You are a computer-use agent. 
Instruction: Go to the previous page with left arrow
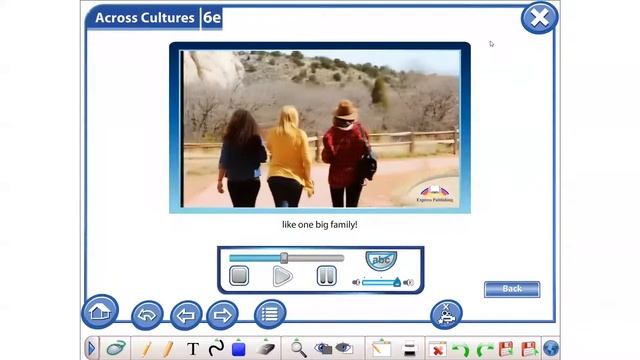point(186,315)
